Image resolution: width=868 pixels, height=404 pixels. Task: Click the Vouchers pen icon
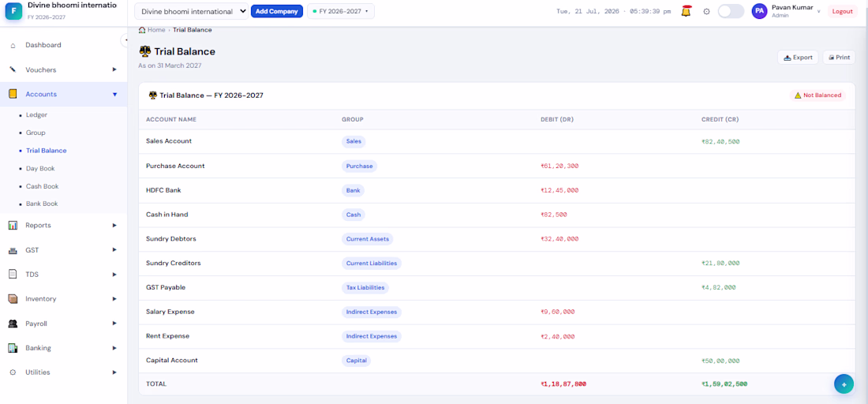click(x=13, y=69)
